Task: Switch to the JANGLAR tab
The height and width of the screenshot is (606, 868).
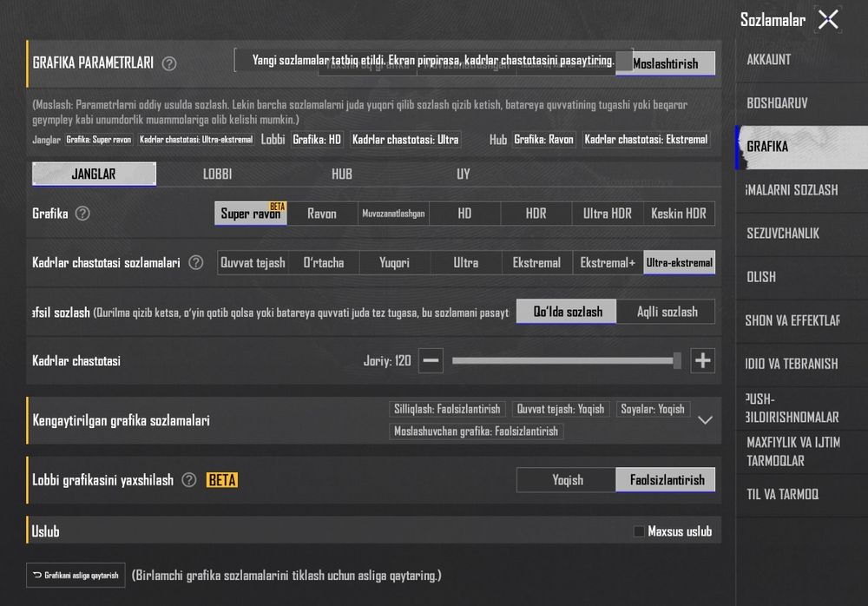Action: pyautogui.click(x=94, y=174)
